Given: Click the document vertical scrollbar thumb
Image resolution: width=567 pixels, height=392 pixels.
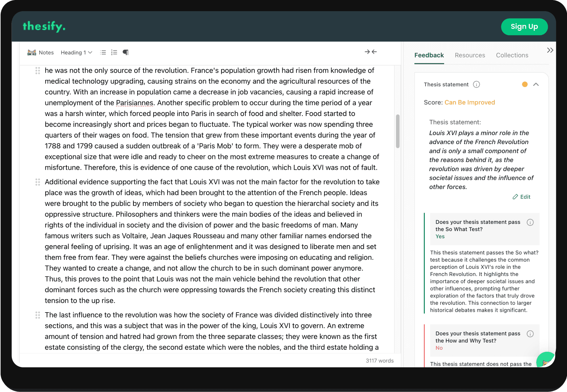Looking at the screenshot, I should click(398, 131).
